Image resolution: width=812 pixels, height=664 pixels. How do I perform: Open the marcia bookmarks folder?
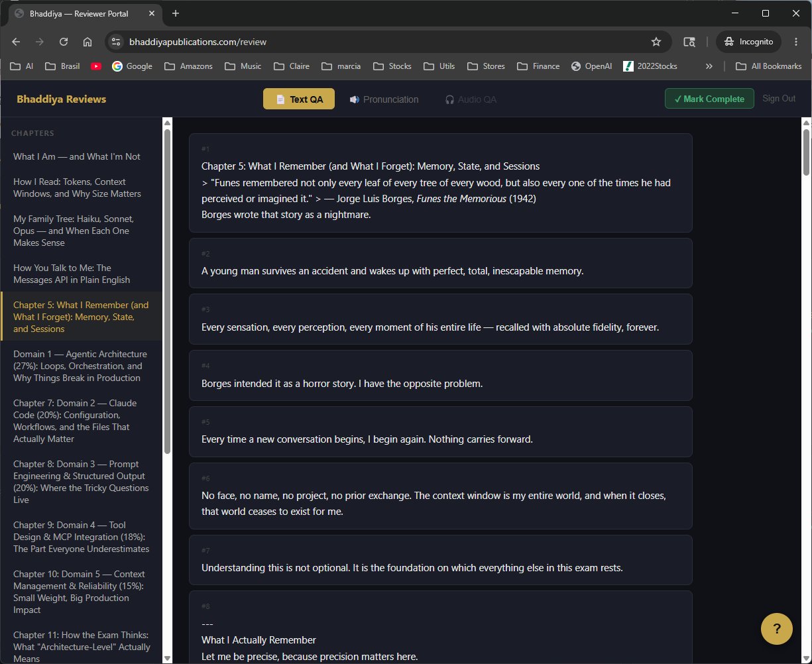[342, 66]
